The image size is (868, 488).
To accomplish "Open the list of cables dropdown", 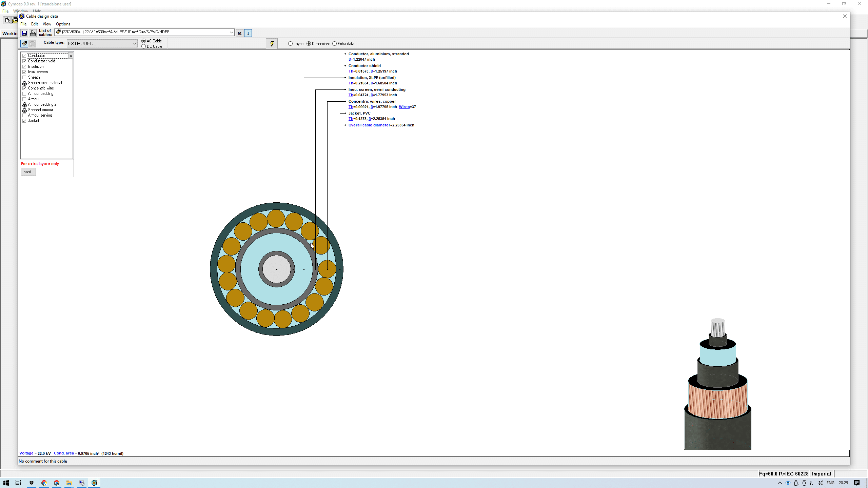I will tap(232, 32).
